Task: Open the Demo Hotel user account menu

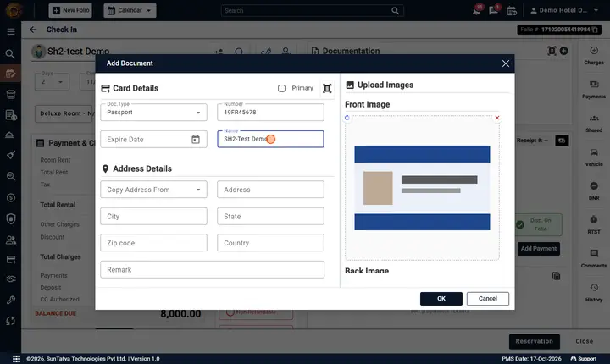Action: (564, 10)
